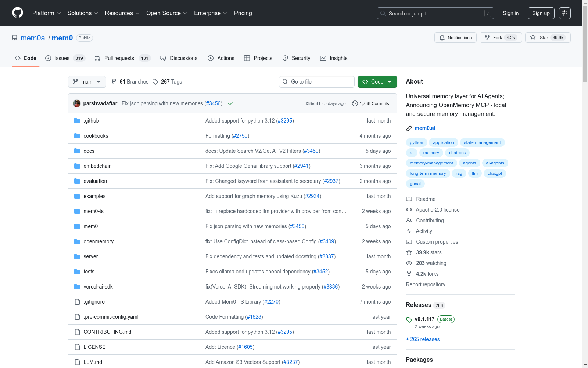Open the openmemory folder

coord(98,241)
